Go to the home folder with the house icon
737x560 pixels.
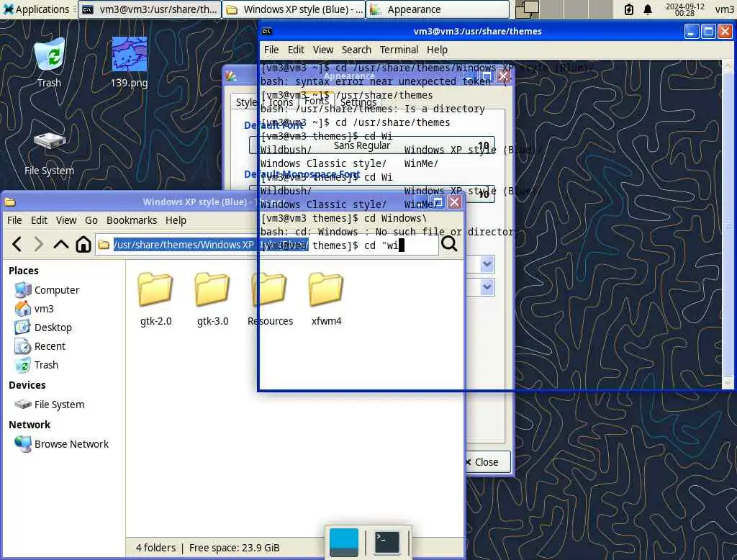[x=83, y=244]
